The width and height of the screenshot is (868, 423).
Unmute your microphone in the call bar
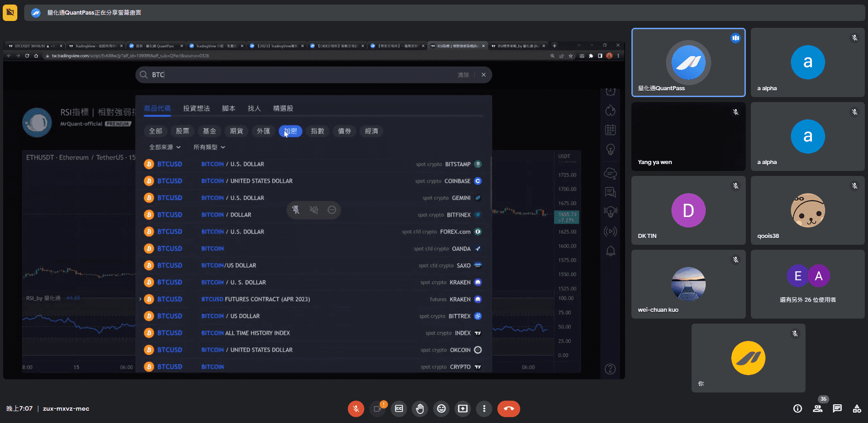356,408
